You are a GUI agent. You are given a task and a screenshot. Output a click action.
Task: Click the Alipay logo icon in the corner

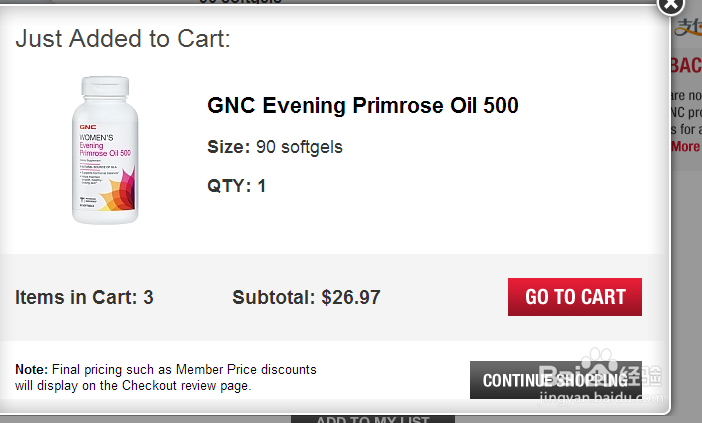[x=689, y=28]
